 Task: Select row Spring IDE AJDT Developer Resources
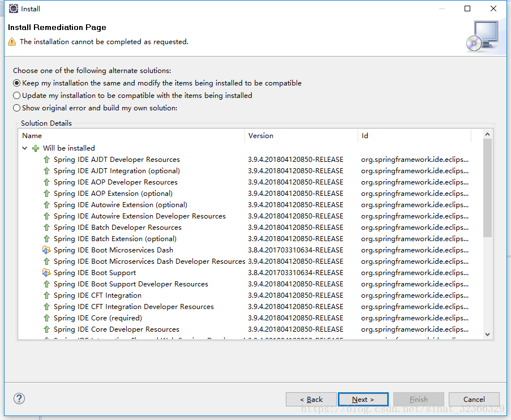tap(250, 160)
